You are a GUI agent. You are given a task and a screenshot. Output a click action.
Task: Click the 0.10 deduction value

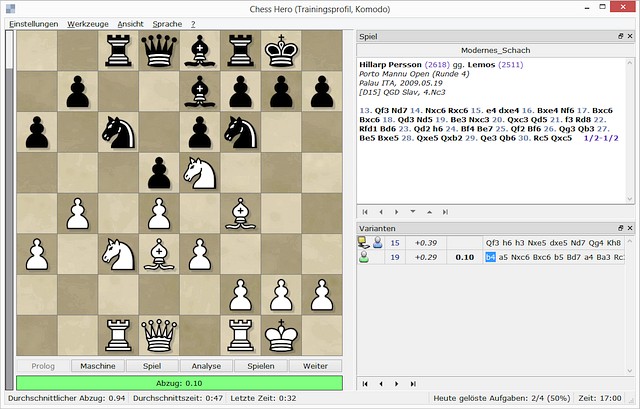click(464, 257)
